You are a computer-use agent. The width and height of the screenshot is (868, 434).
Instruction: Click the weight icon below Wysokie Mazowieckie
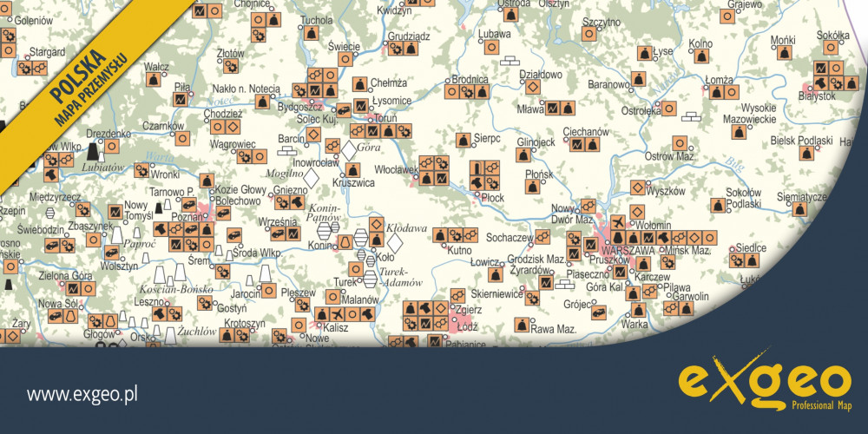click(739, 132)
